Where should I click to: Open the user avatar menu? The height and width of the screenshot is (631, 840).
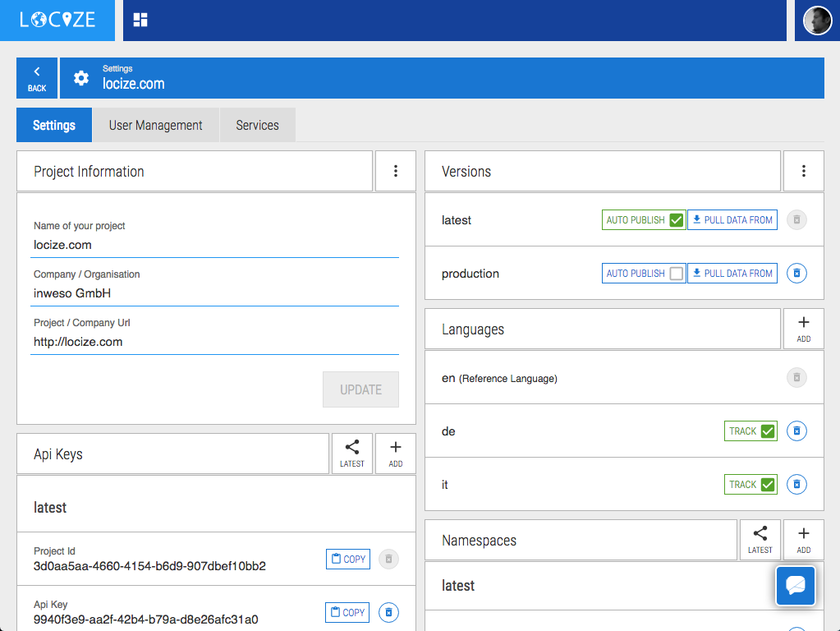click(817, 21)
